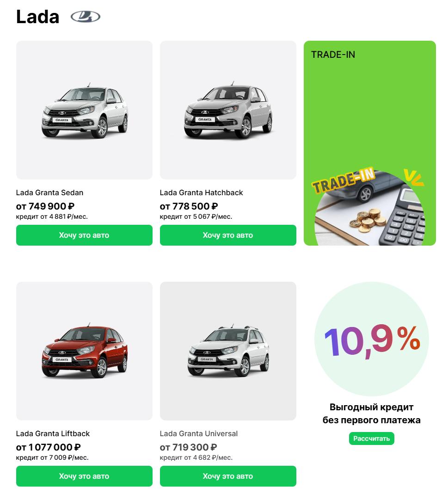Open the 'Lada Granta Sedan' title link
Screen dimensions: 448x500
50,192
